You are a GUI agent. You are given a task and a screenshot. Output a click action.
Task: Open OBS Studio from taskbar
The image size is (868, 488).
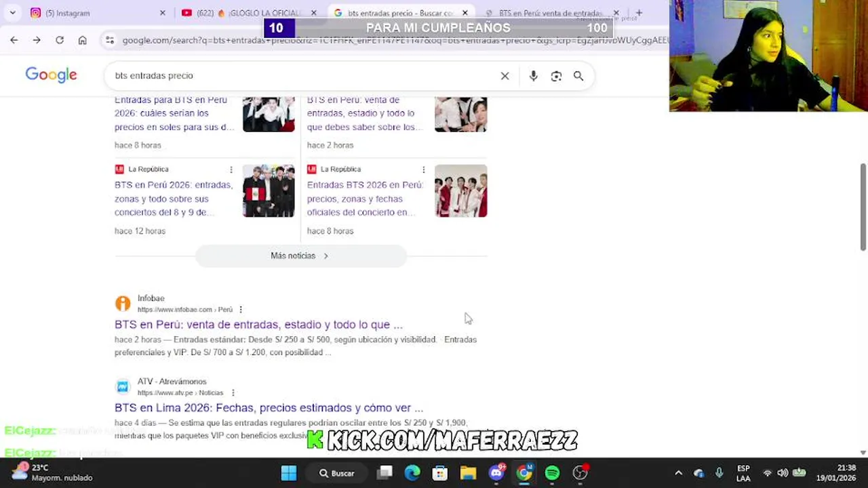(x=580, y=473)
